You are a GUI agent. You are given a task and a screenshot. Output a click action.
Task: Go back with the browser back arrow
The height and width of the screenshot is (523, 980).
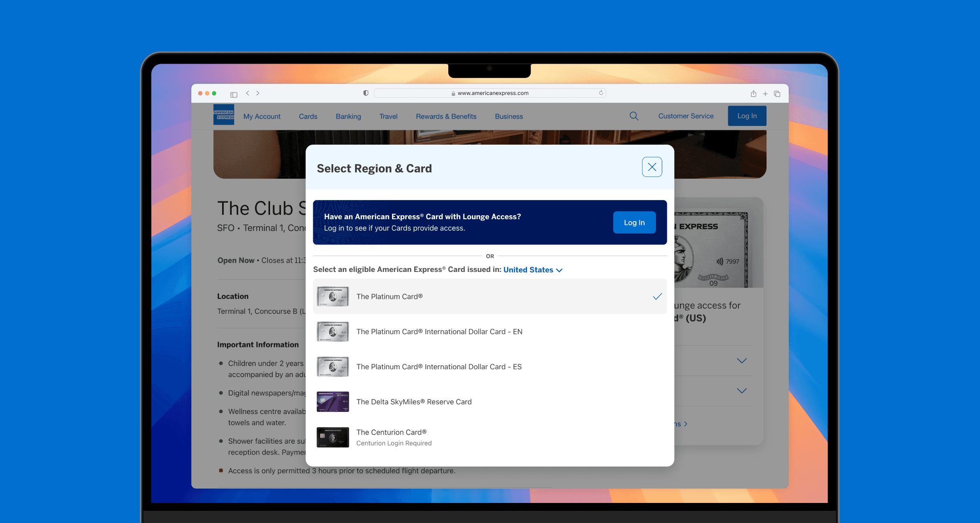pyautogui.click(x=247, y=93)
